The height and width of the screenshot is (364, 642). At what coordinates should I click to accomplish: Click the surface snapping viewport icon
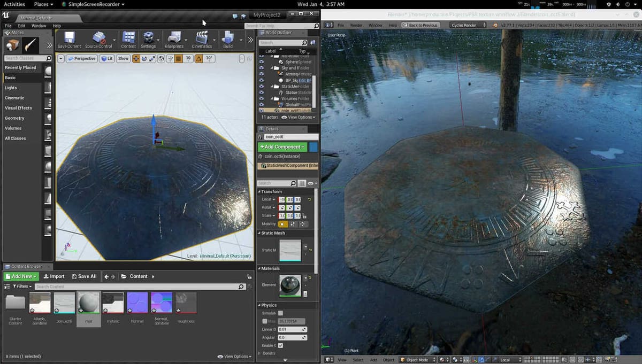point(170,58)
